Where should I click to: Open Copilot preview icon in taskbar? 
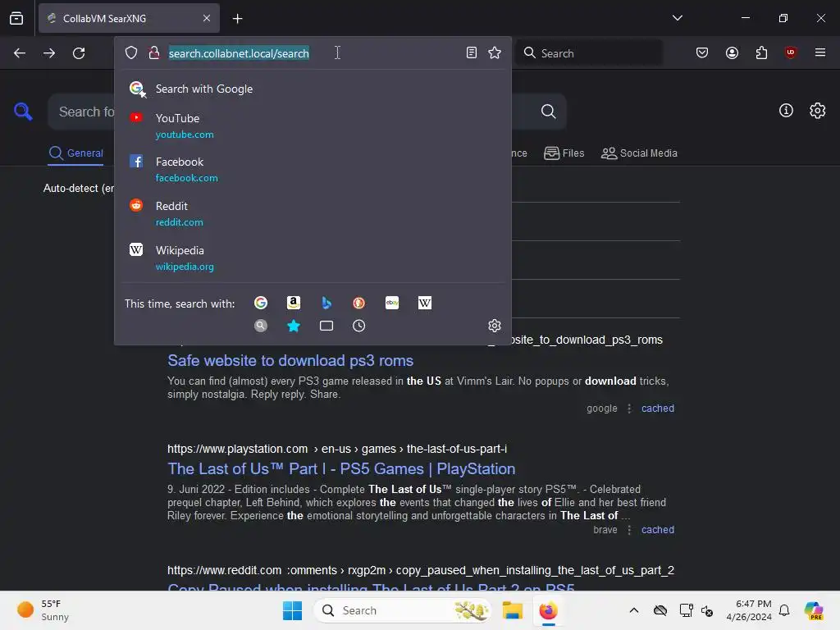(814, 610)
